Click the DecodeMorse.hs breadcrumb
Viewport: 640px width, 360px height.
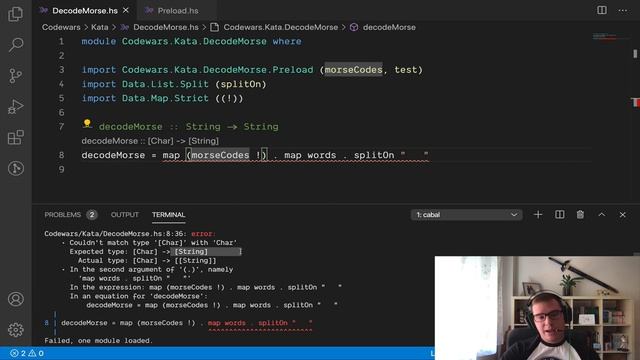166,27
